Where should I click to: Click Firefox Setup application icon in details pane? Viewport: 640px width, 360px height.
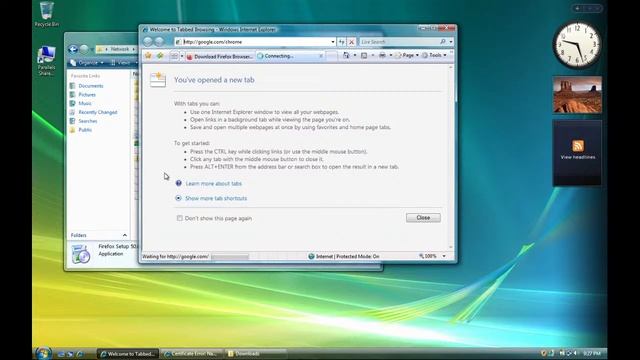tap(81, 254)
